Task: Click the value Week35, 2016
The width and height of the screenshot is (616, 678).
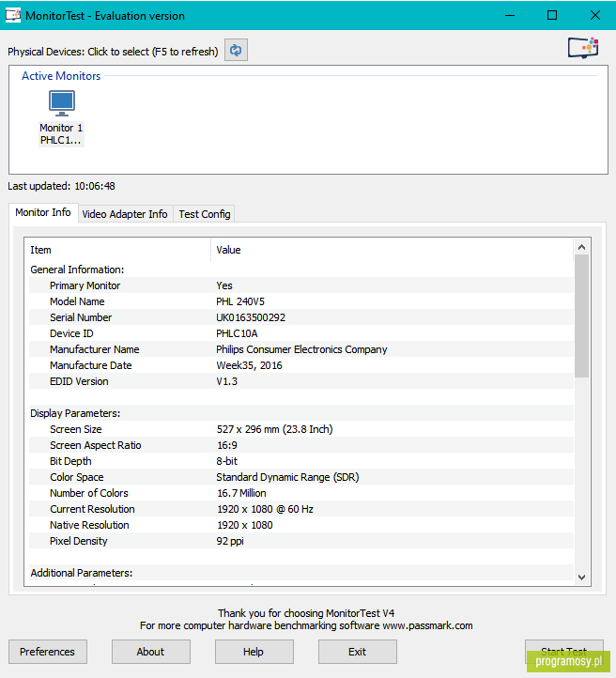Action: [249, 365]
